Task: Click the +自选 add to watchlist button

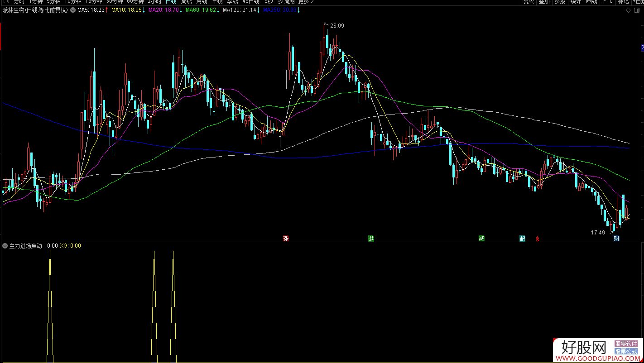Action: click(x=638, y=2)
